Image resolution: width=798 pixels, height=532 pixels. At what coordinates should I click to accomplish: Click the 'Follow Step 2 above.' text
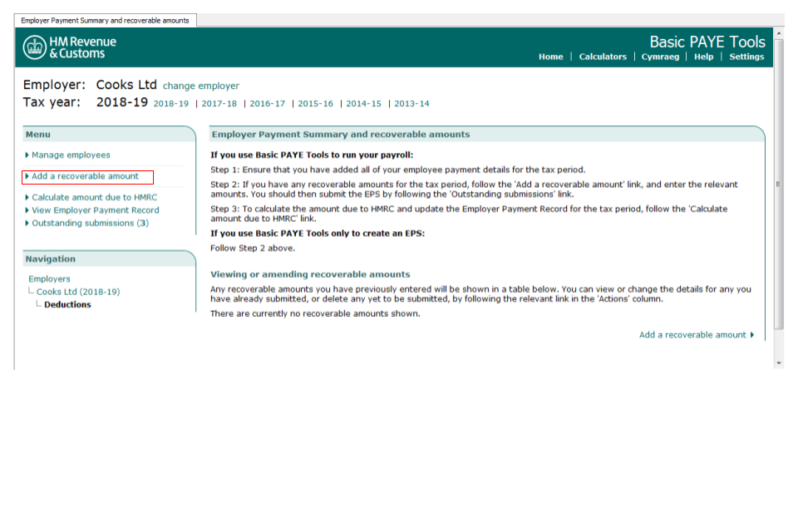pos(253,249)
